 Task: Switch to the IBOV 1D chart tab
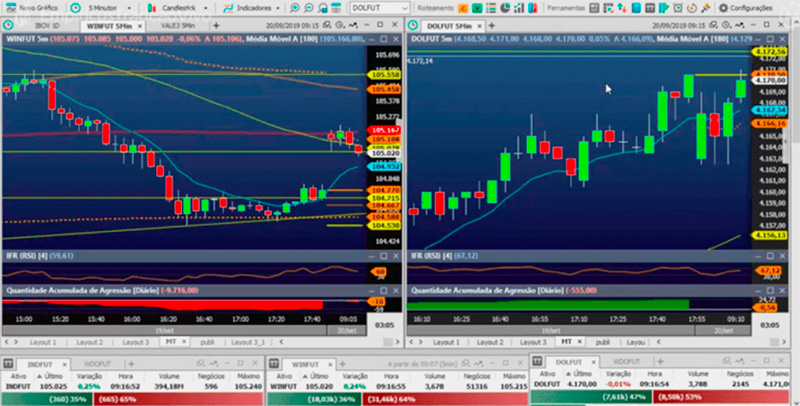(45, 24)
